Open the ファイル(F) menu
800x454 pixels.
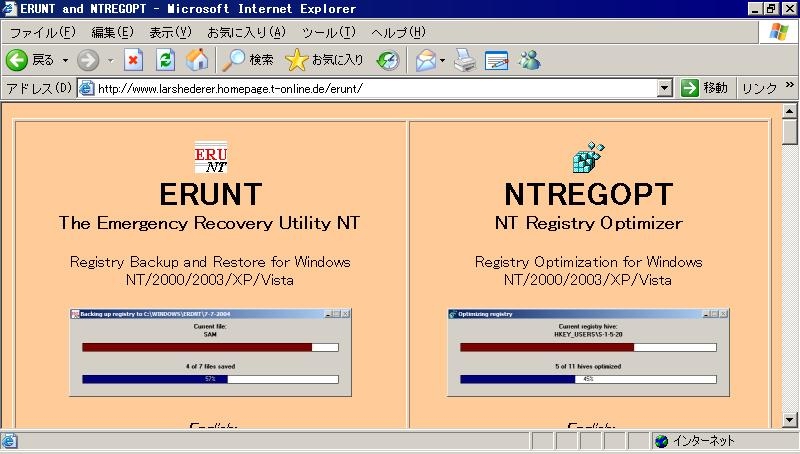click(x=42, y=33)
